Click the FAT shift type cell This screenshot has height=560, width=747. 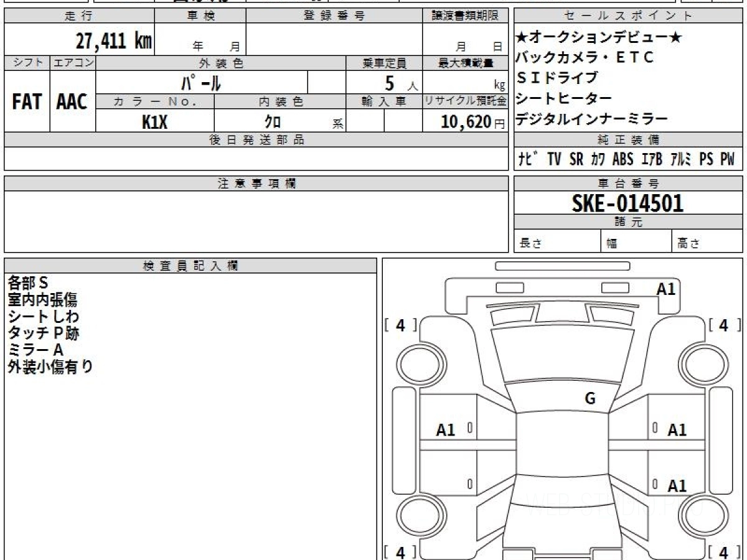click(27, 102)
